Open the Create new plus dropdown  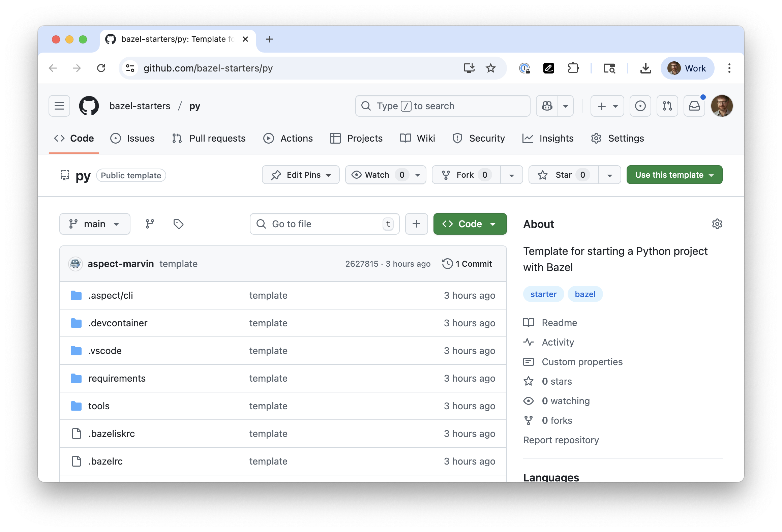[x=607, y=106]
